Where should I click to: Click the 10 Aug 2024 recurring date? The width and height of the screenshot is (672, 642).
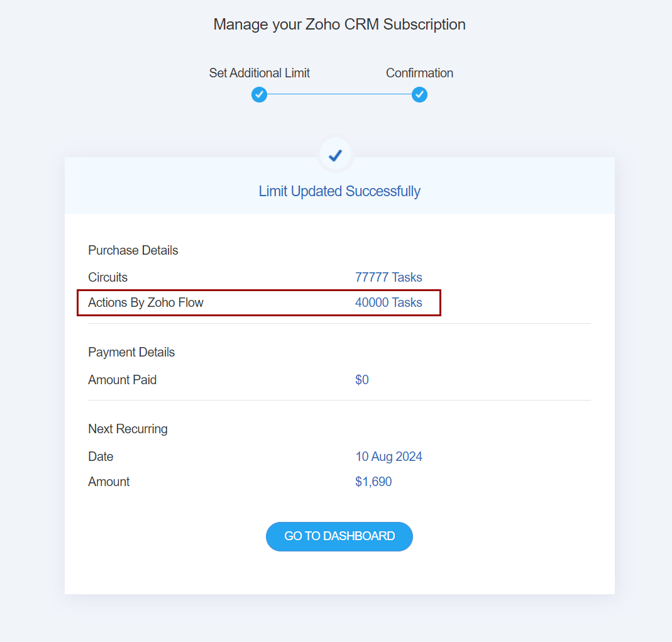(388, 457)
